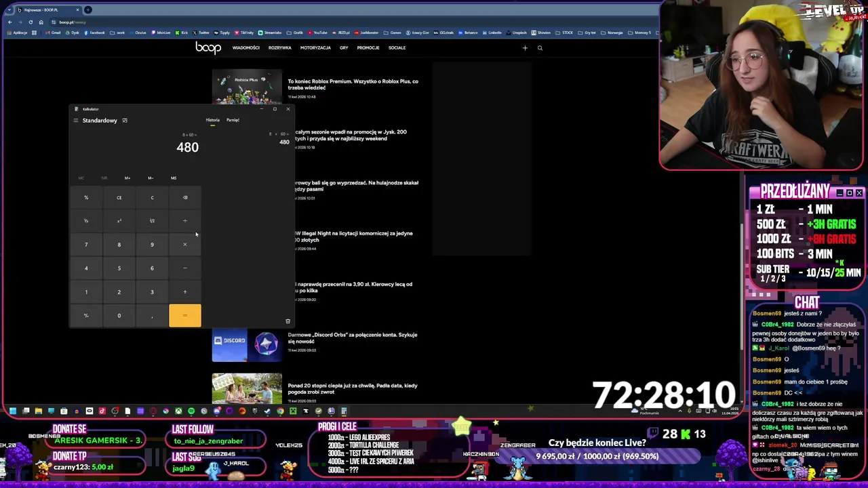
Task: Open GRY menu on boop site
Action: pos(344,48)
